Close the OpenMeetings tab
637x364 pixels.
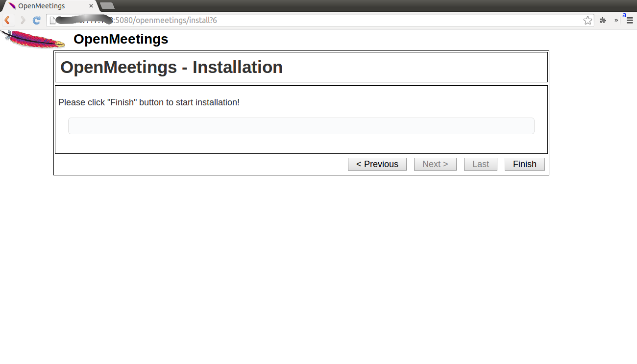91,6
